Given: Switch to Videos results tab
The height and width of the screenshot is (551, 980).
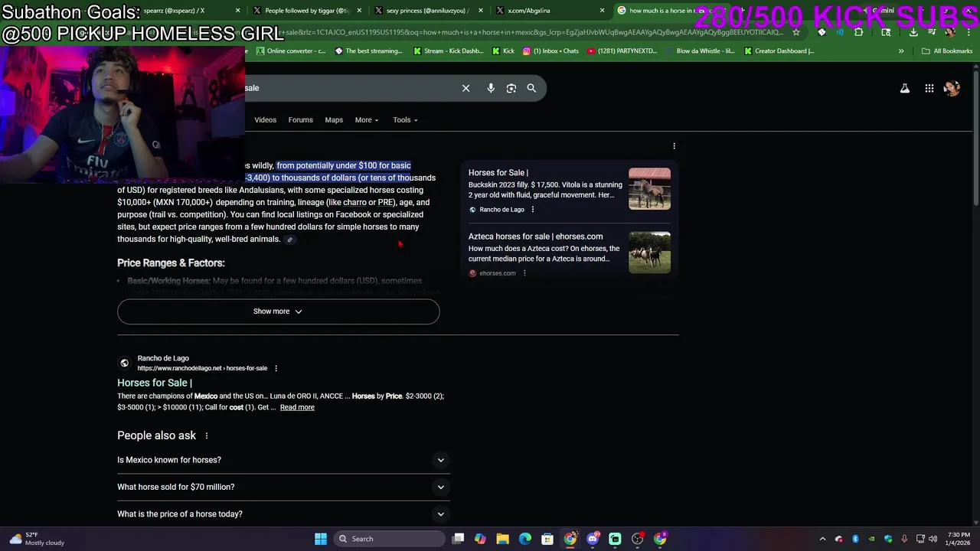Looking at the screenshot, I should 265,120.
